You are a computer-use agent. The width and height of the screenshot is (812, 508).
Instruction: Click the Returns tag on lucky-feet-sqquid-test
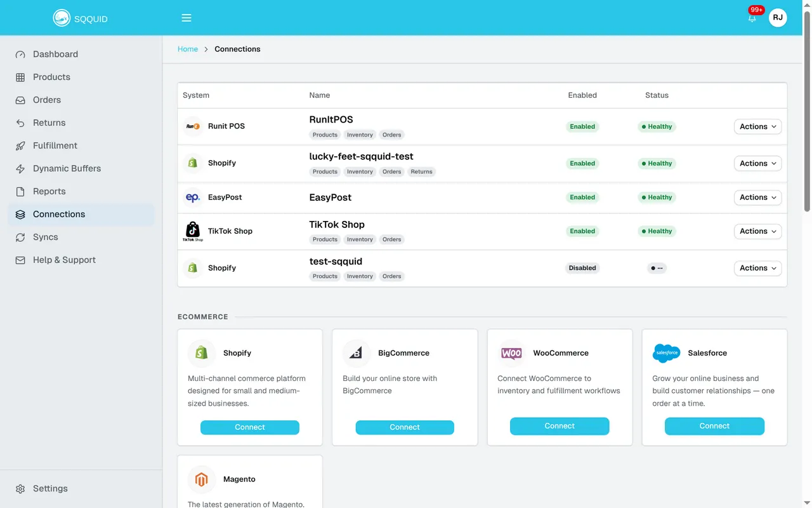coord(421,171)
